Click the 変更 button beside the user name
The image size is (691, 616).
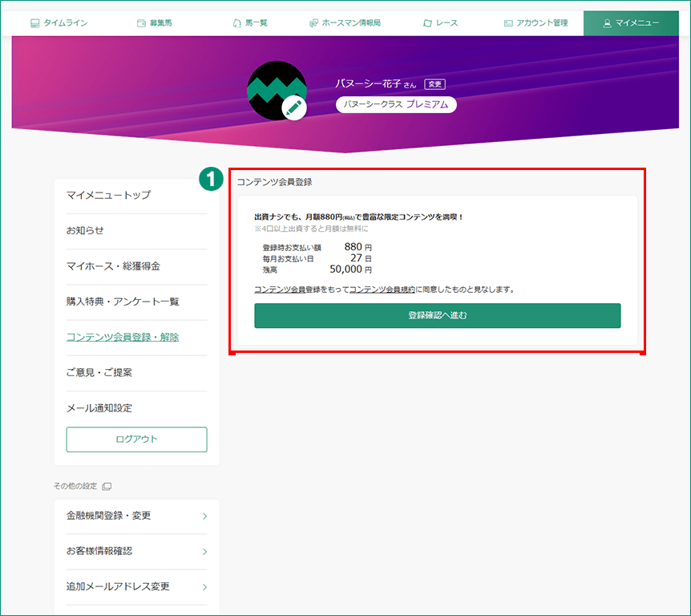(x=435, y=84)
